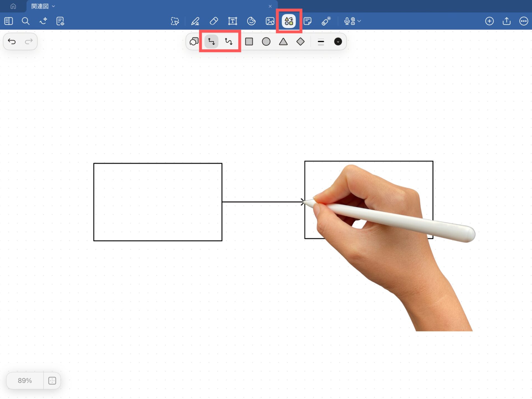Toggle the Shapes tool in toolbar
Viewport: 532px width, 399px height.
[x=289, y=21]
